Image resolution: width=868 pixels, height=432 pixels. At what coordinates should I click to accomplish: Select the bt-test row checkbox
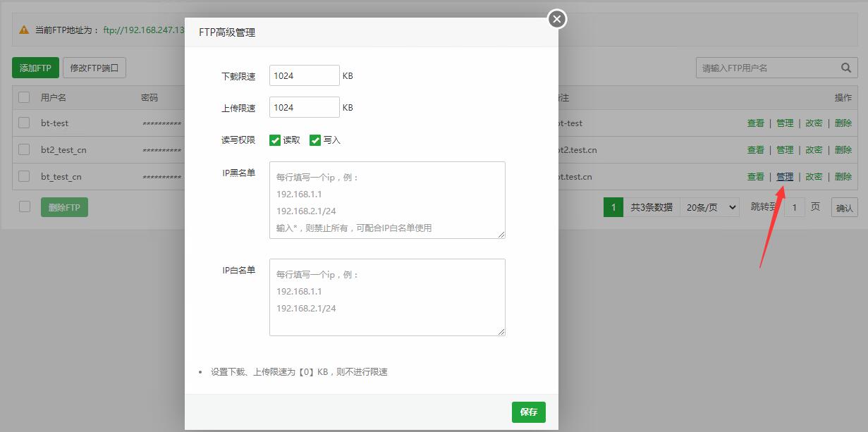[x=24, y=123]
